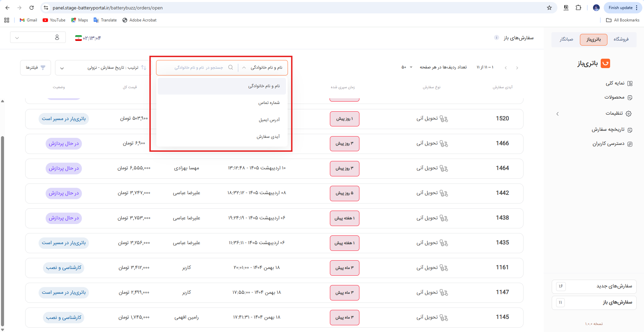Open سفارش‌های باز orders list
Viewport: 644px width, 332px height.
[594, 302]
